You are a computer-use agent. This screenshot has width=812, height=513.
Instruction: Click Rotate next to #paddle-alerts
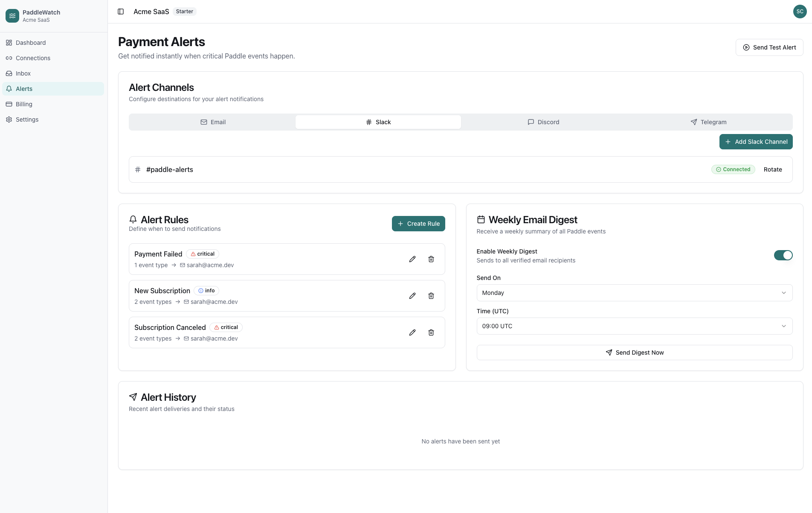[773, 169]
